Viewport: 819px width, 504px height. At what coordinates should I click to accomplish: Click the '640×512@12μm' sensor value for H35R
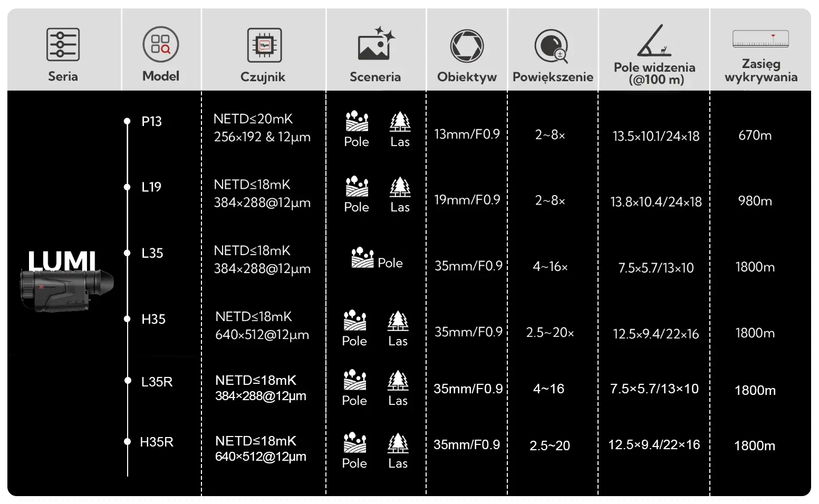(x=261, y=457)
